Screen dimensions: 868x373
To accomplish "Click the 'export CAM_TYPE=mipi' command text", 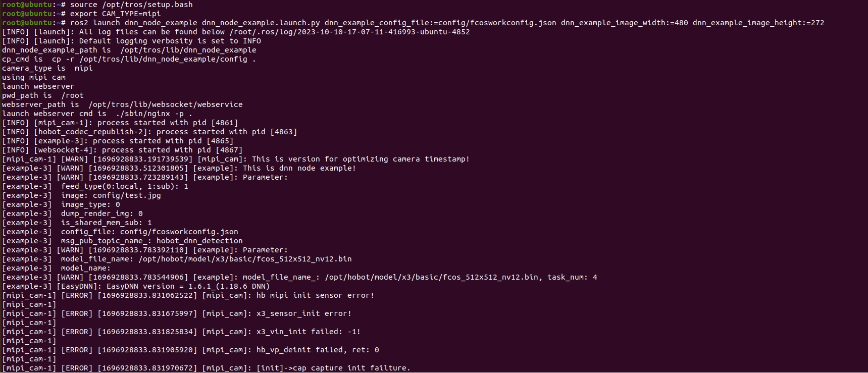I will [115, 14].
